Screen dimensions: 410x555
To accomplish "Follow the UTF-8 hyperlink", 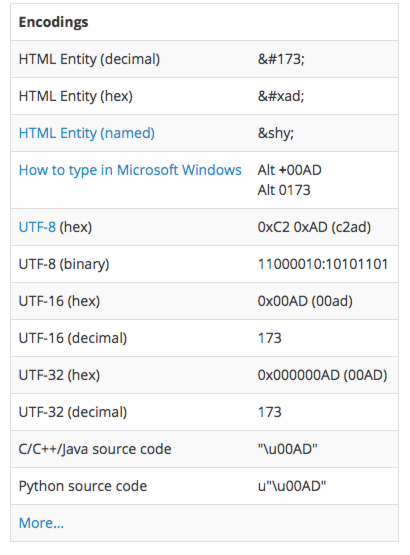I will pos(37,227).
